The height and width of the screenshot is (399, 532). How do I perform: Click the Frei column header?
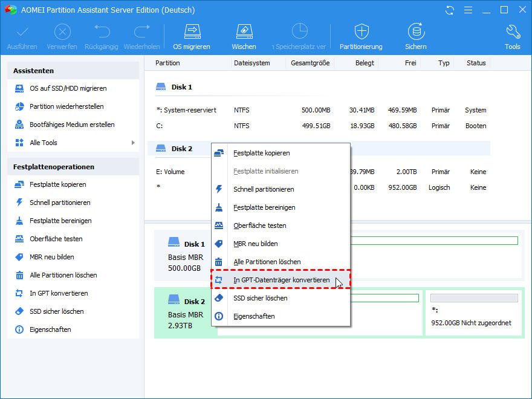[410, 63]
